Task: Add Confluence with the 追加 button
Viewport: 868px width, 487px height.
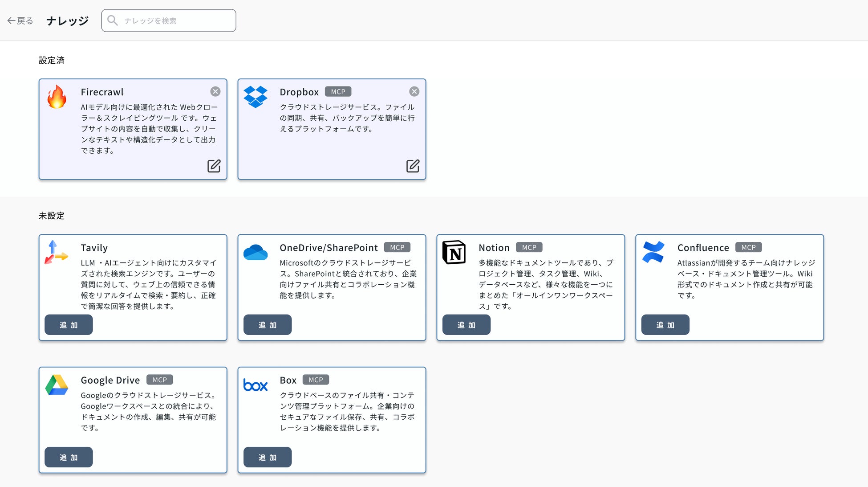Action: [x=665, y=325]
